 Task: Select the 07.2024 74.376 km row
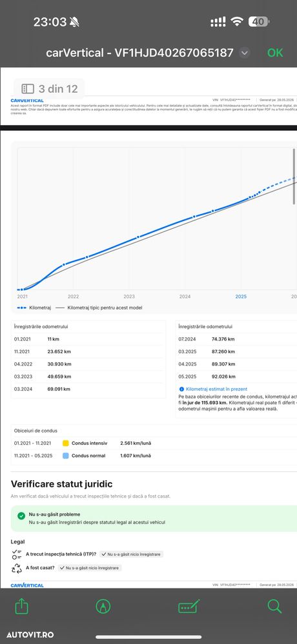tap(236, 339)
